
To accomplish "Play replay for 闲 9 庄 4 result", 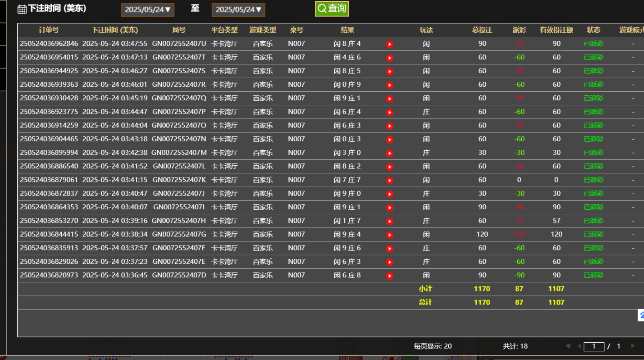I will (x=389, y=234).
